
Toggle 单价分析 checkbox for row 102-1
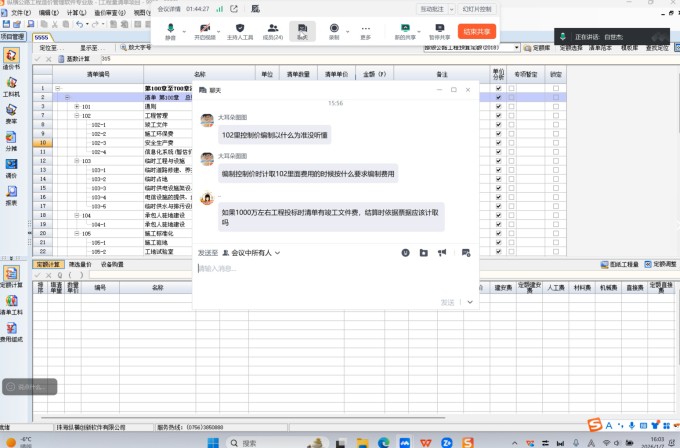point(499,123)
